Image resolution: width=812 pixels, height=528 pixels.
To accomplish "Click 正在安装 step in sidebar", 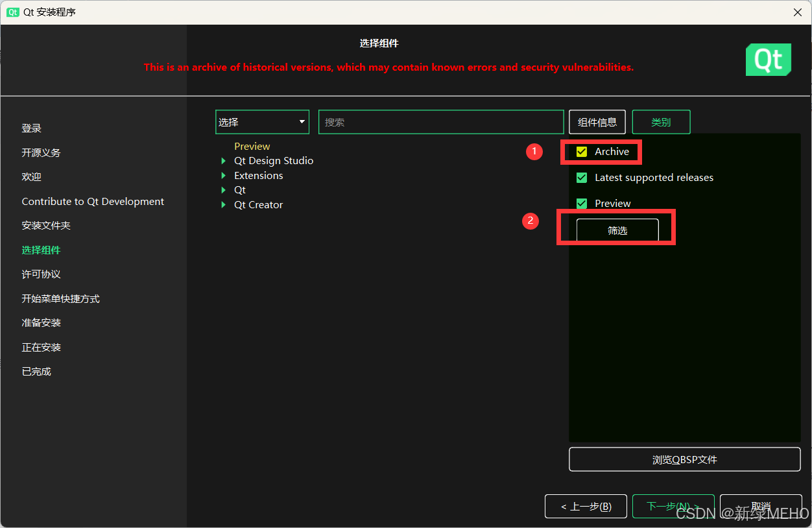I will tap(42, 348).
